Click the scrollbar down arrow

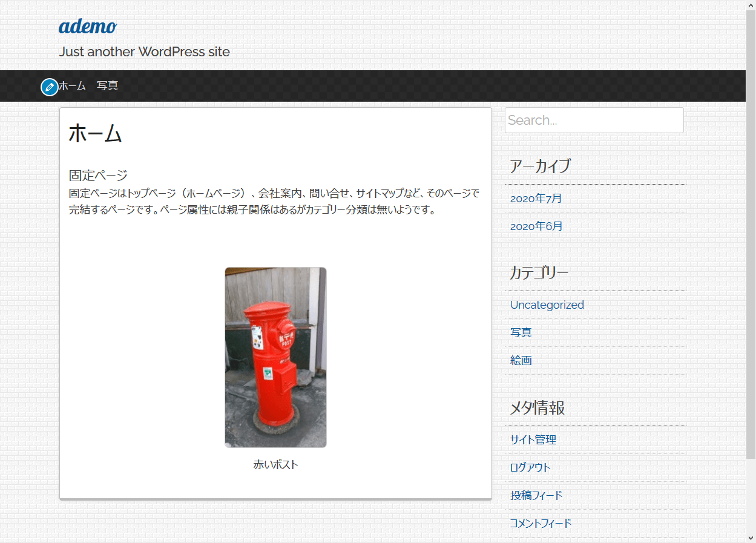(x=751, y=538)
